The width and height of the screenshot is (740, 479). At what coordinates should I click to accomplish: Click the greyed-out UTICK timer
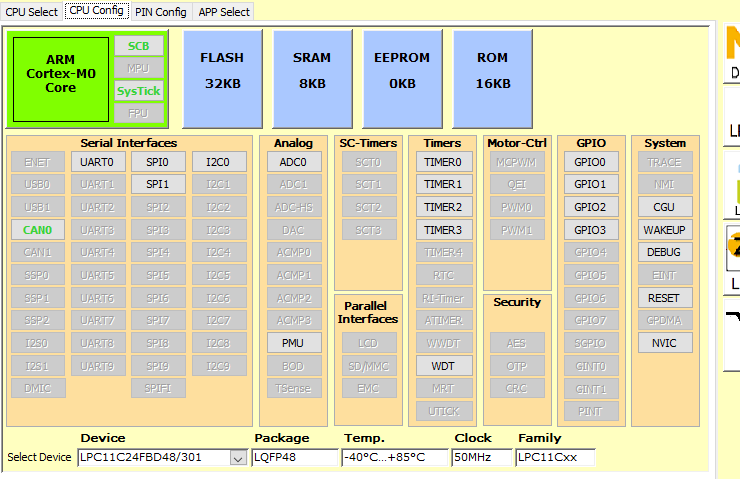[x=444, y=411]
